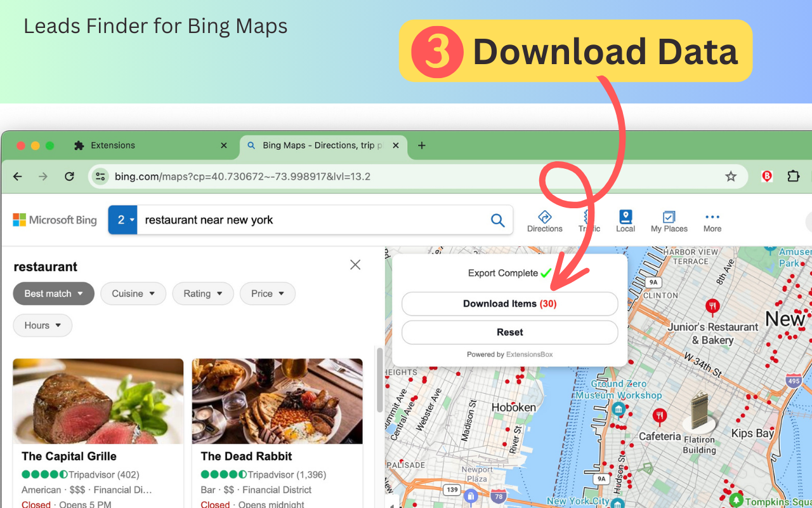This screenshot has width=812, height=508.
Task: Close the restaurant results panel
Action: tap(355, 265)
